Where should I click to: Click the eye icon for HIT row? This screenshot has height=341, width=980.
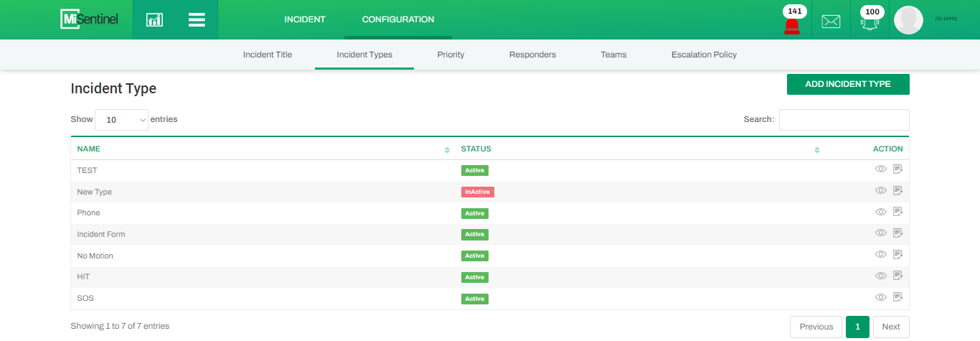(x=881, y=276)
